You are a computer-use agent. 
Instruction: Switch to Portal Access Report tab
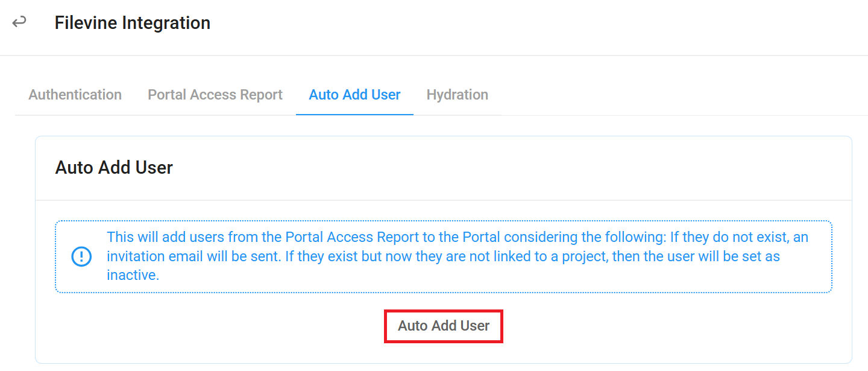[x=215, y=95]
